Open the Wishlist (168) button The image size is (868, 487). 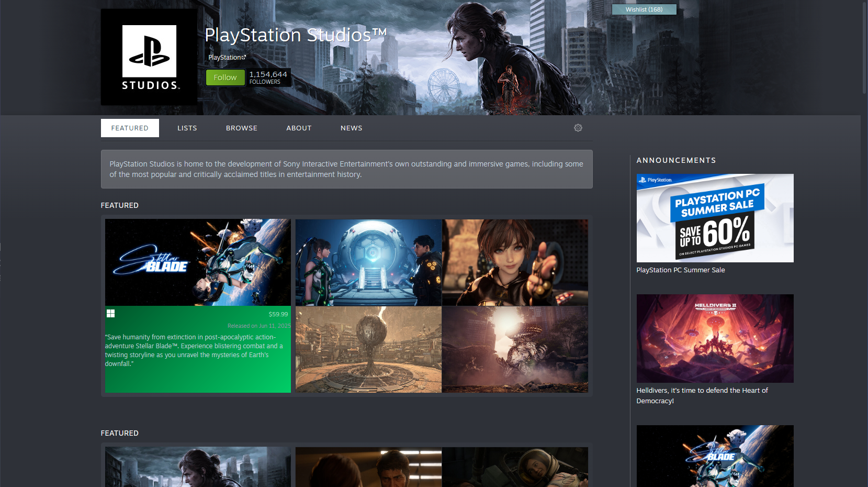[x=644, y=9]
